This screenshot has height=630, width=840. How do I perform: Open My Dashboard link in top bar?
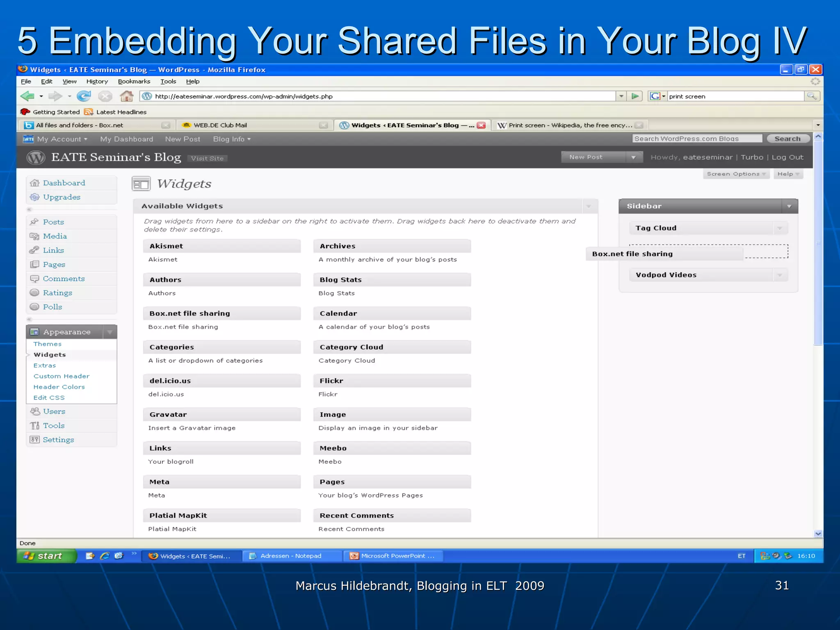point(127,139)
